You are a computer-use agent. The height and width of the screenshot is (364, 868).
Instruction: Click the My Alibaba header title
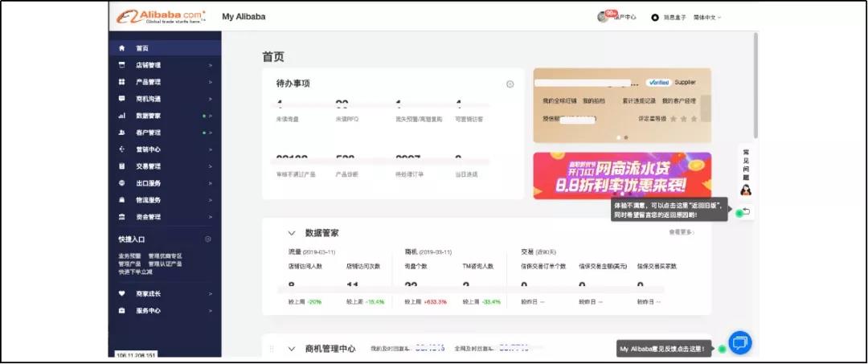click(244, 17)
